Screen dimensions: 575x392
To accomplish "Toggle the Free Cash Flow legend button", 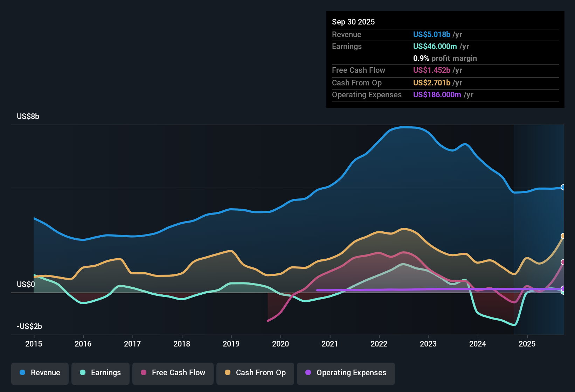I will tap(173, 373).
